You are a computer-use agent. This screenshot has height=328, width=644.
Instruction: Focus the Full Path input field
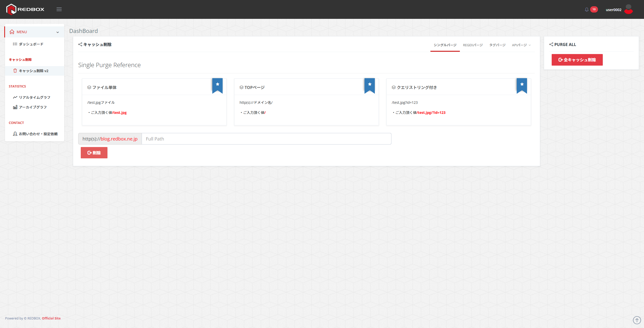[x=266, y=139]
